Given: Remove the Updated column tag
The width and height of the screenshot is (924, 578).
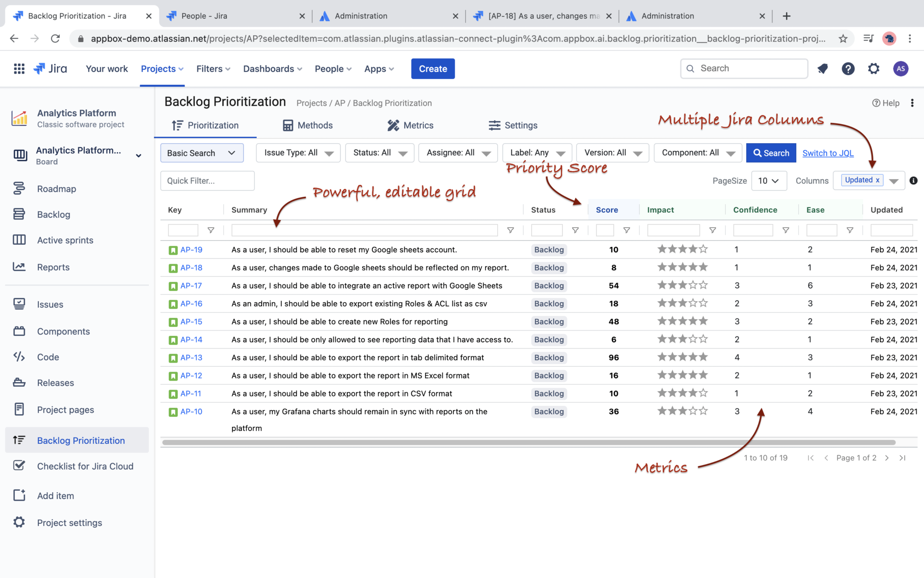Looking at the screenshot, I should (878, 180).
